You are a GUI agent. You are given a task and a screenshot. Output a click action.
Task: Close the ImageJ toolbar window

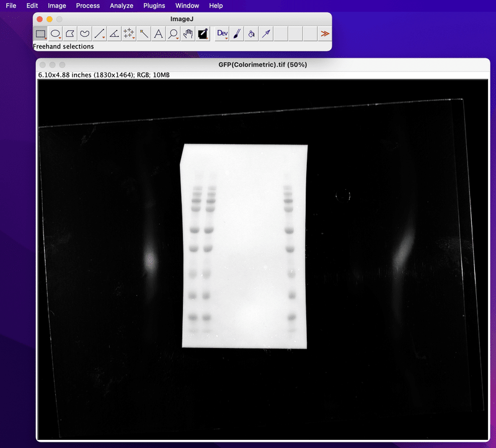pos(40,19)
